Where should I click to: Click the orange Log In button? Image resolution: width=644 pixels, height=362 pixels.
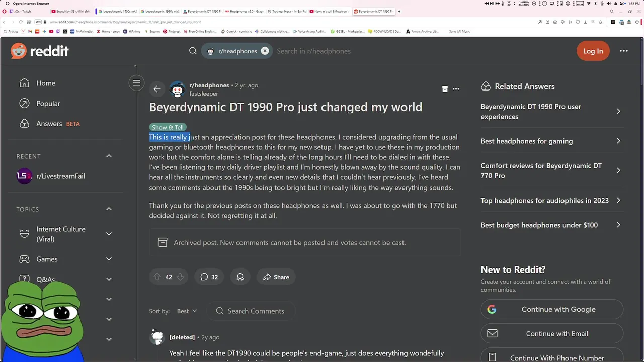click(x=593, y=51)
